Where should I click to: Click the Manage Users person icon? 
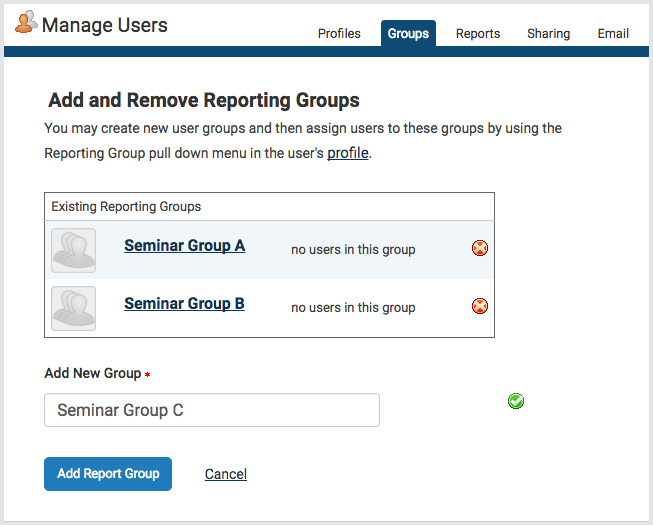(26, 22)
